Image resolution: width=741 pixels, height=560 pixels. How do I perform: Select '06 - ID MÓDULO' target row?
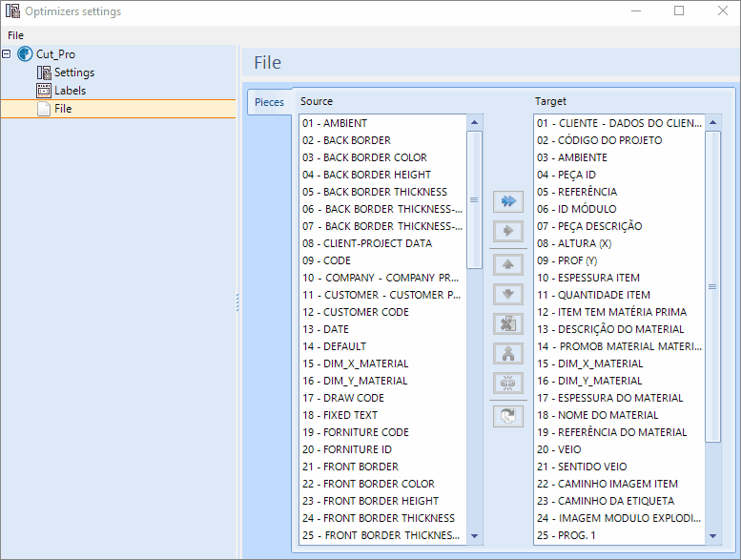point(620,209)
